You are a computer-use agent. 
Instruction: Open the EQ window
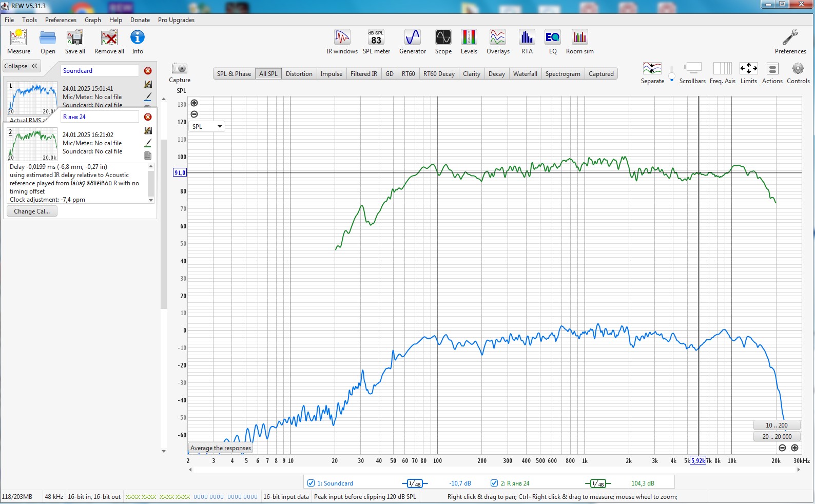coord(552,42)
